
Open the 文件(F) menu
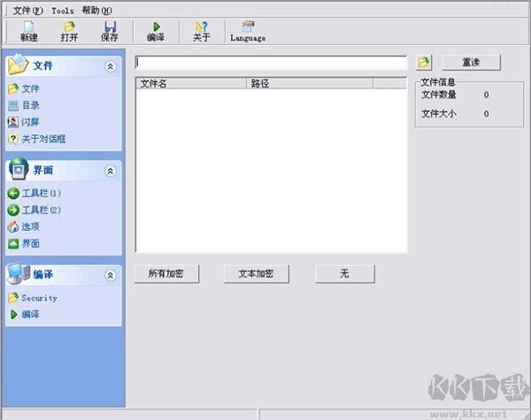[x=27, y=11]
